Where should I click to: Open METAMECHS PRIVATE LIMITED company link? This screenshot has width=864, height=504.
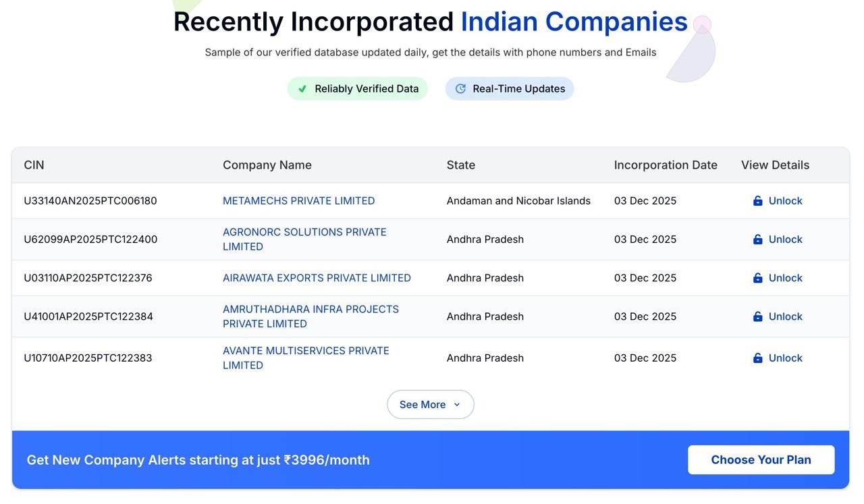[x=298, y=201]
